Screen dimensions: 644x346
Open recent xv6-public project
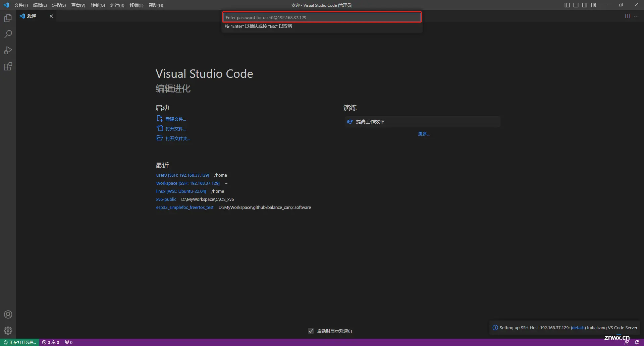coord(166,199)
